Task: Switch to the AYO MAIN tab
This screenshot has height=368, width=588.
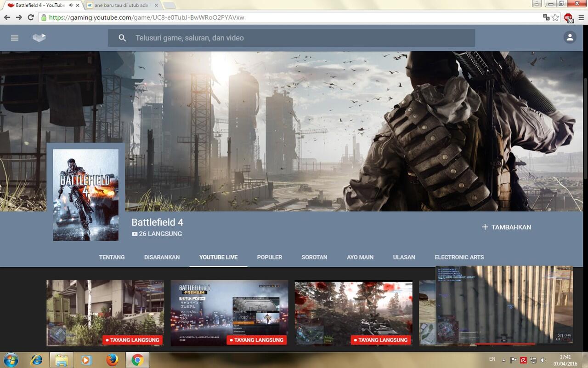Action: [360, 257]
